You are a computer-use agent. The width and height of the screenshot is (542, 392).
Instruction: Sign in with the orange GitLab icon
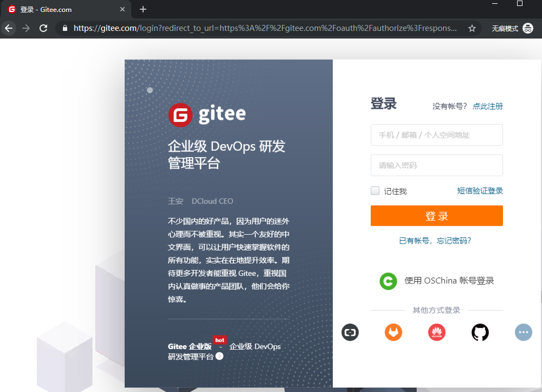pyautogui.click(x=393, y=332)
